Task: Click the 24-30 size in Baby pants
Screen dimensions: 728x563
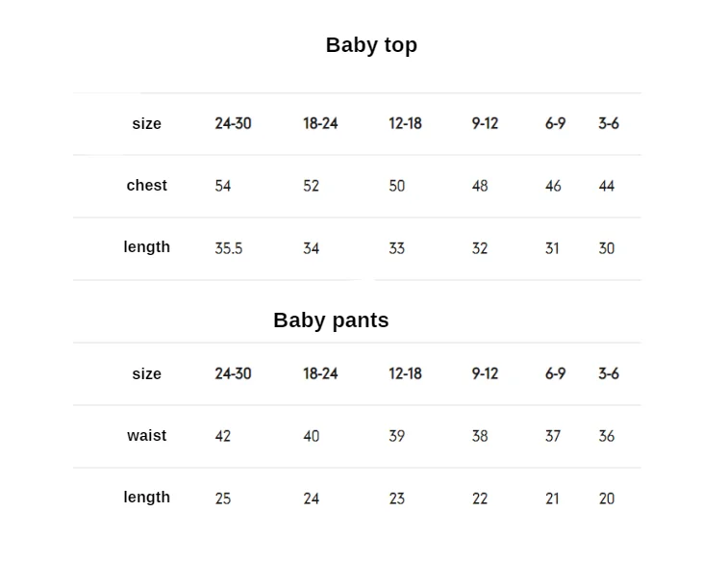Action: tap(233, 373)
